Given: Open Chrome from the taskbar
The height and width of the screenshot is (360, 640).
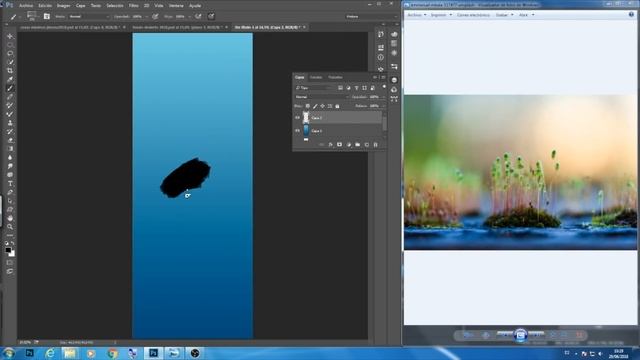Looking at the screenshot, I should point(112,353).
